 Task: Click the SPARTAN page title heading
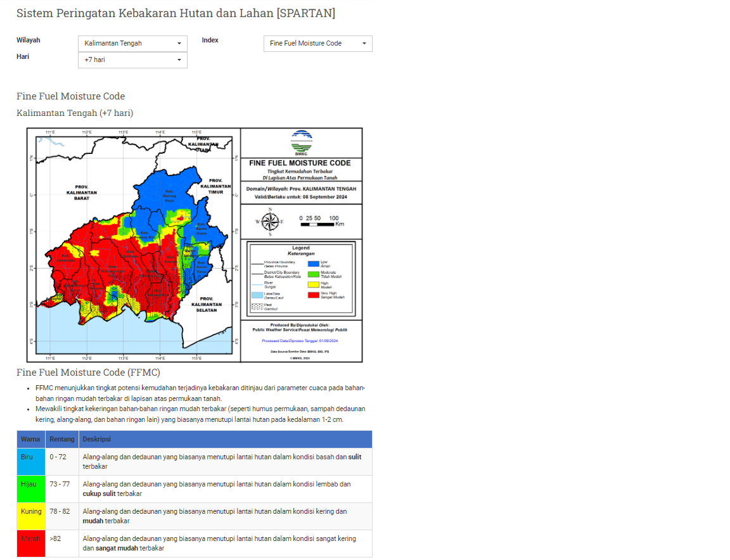pyautogui.click(x=176, y=13)
